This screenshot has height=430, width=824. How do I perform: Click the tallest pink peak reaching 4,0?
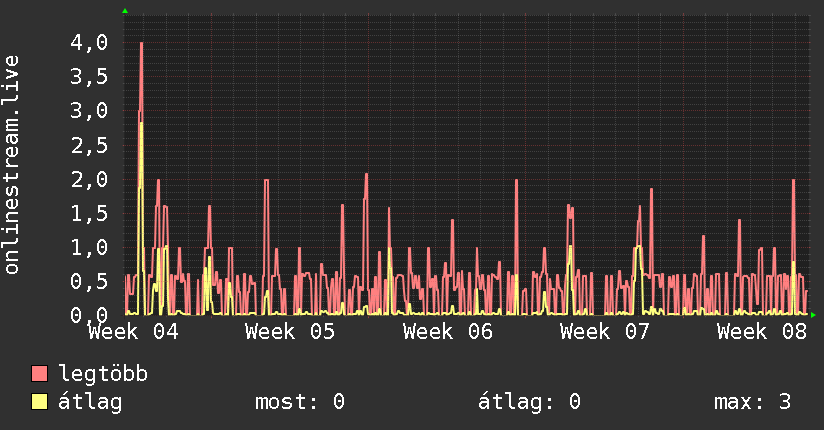coord(141,44)
